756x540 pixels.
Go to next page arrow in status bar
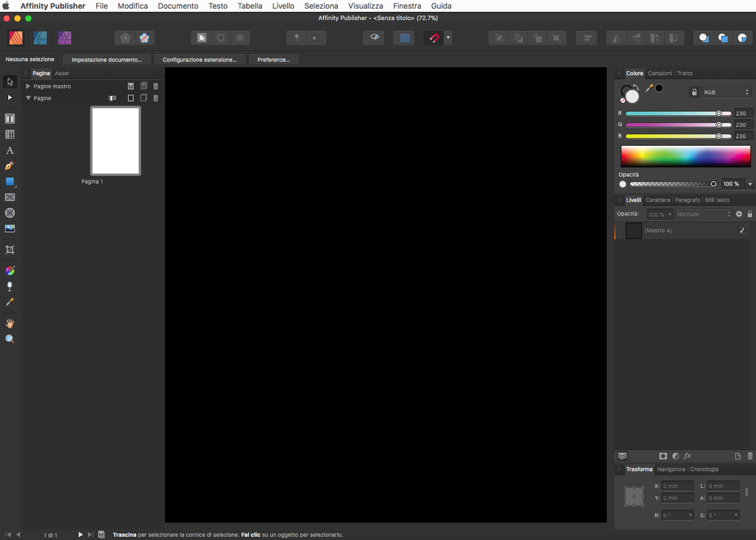pyautogui.click(x=80, y=535)
